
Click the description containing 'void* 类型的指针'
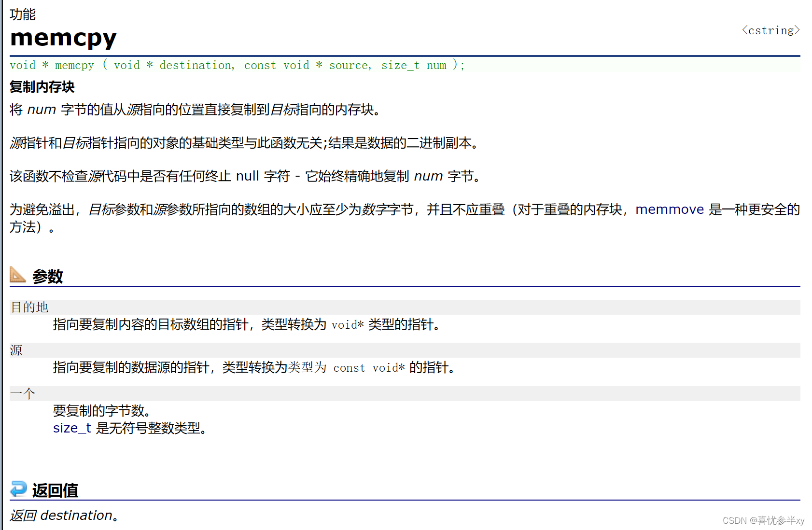click(x=248, y=324)
